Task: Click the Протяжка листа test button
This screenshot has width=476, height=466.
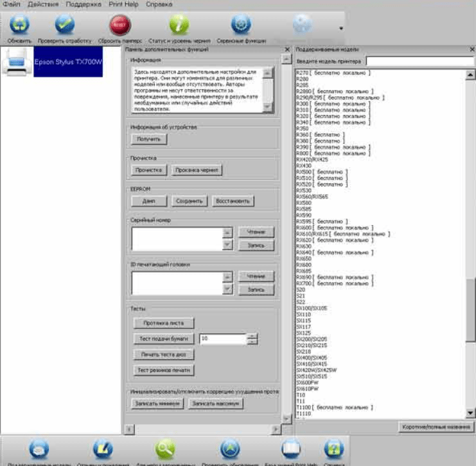Action: [163, 323]
